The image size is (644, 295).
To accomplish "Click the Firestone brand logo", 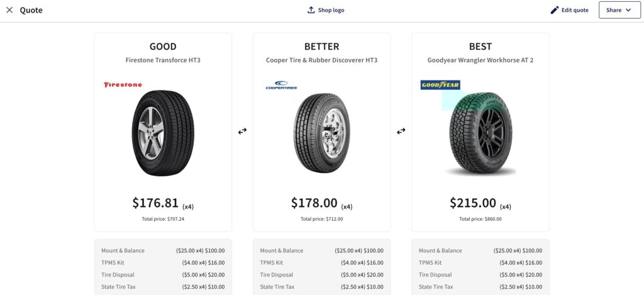I will [123, 85].
